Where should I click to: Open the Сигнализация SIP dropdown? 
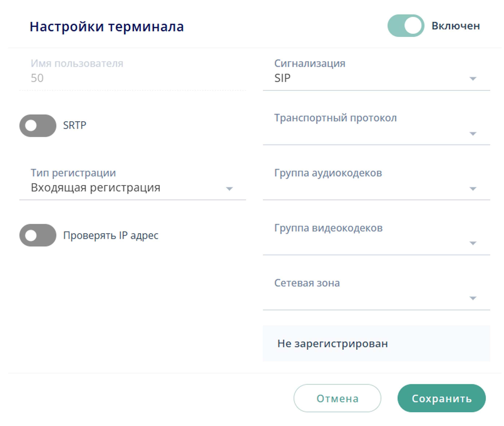[x=376, y=74]
